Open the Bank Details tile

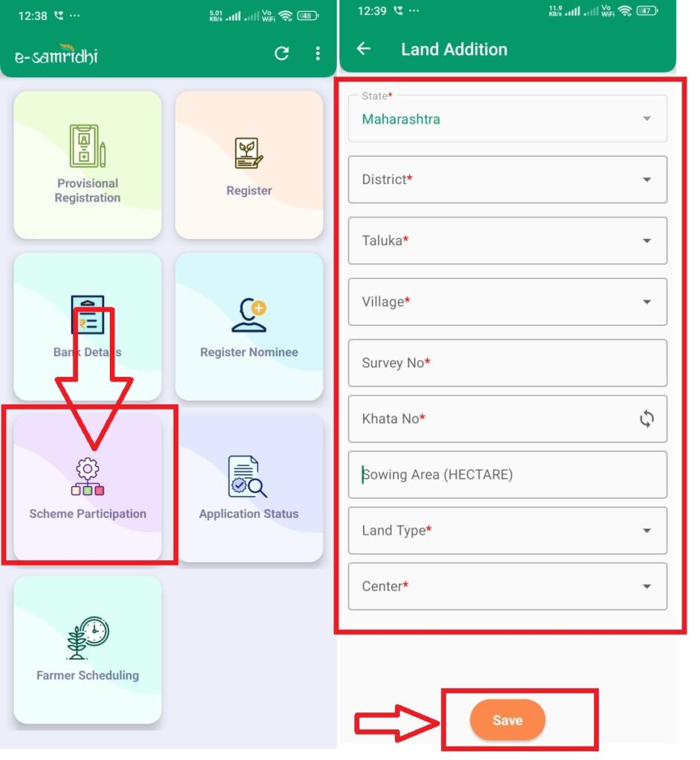pyautogui.click(x=88, y=327)
